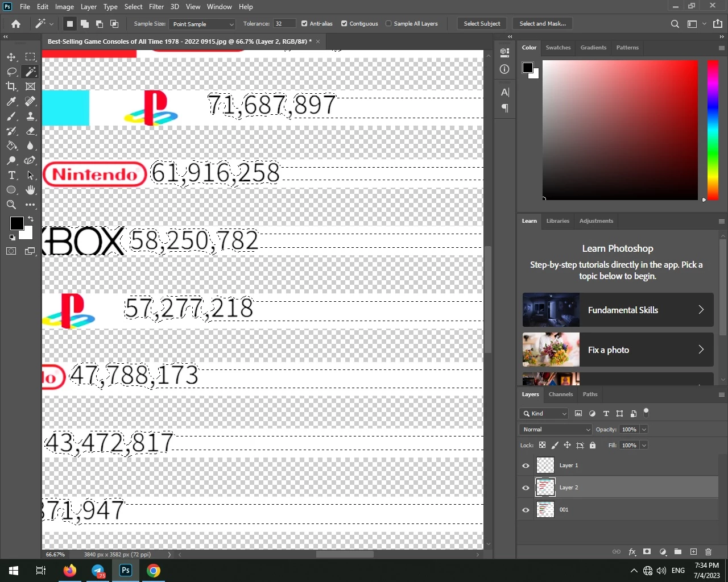Select the Eyedropper tool

11,101
